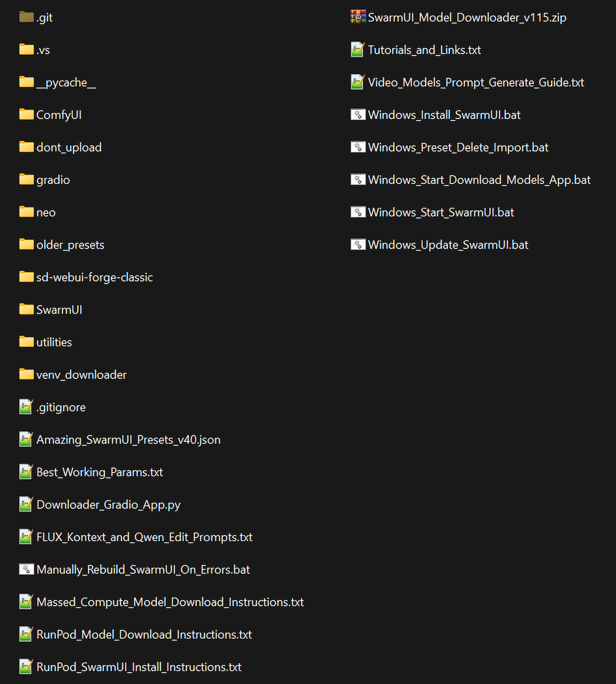Click the Windows_Install_SwarmUI.bat batch icon

click(358, 114)
